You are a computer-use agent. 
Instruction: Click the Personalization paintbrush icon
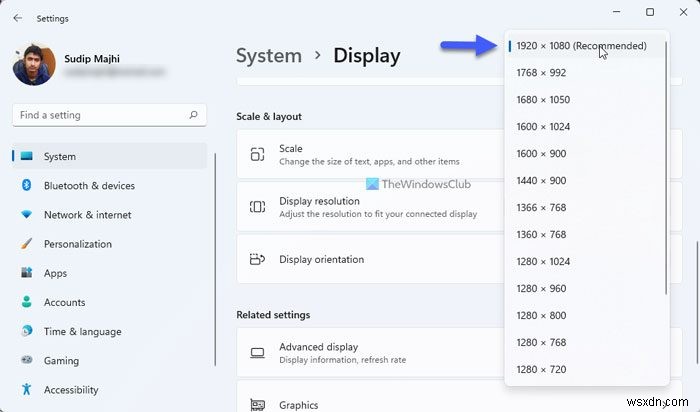click(x=26, y=244)
